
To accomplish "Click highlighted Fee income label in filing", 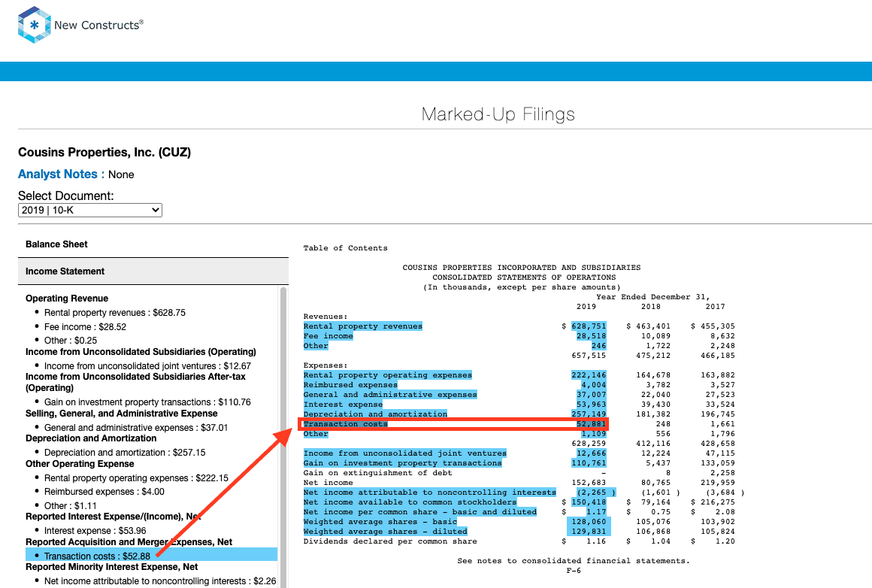I will coord(328,336).
